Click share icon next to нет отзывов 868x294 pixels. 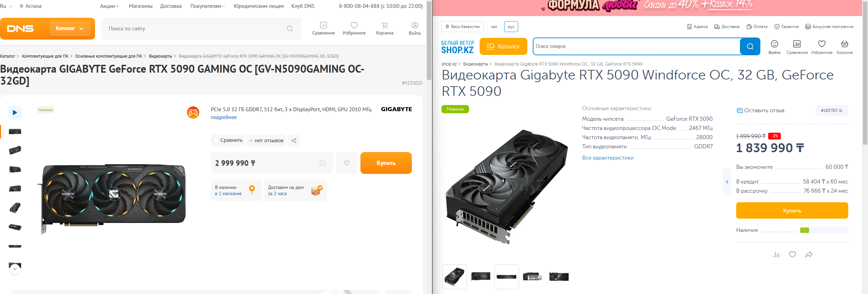(294, 141)
